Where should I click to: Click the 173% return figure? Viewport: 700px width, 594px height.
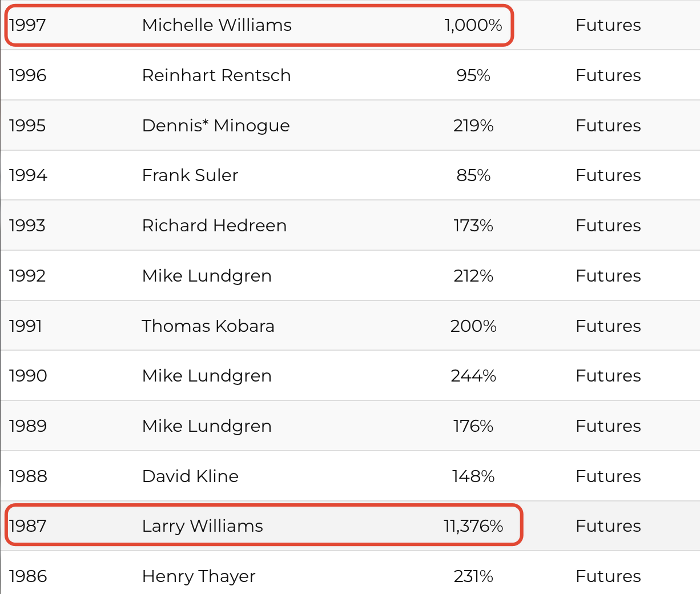click(x=473, y=226)
